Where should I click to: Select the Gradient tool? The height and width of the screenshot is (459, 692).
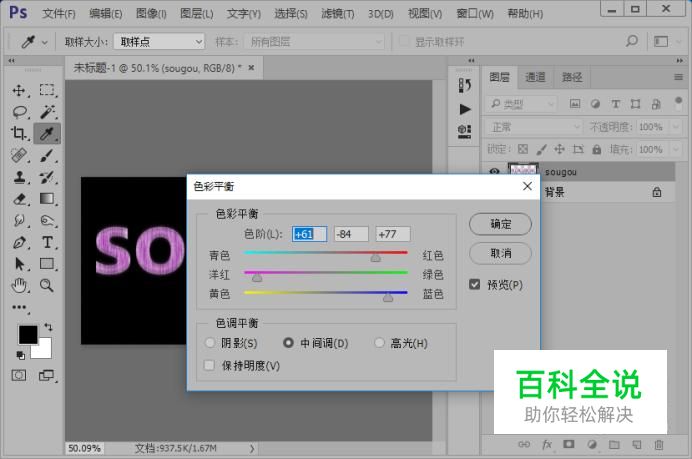click(47, 199)
